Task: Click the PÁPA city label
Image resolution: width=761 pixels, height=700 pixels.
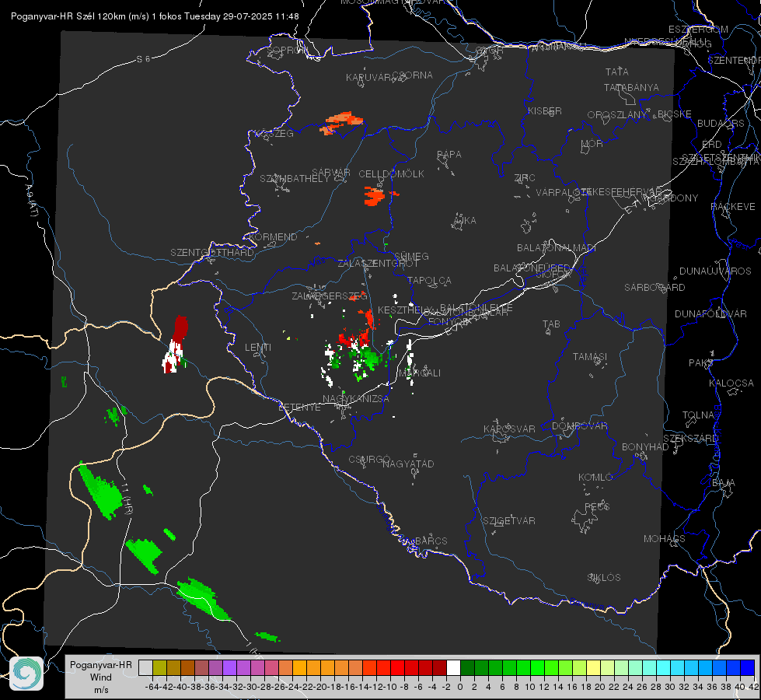Action: [x=449, y=155]
